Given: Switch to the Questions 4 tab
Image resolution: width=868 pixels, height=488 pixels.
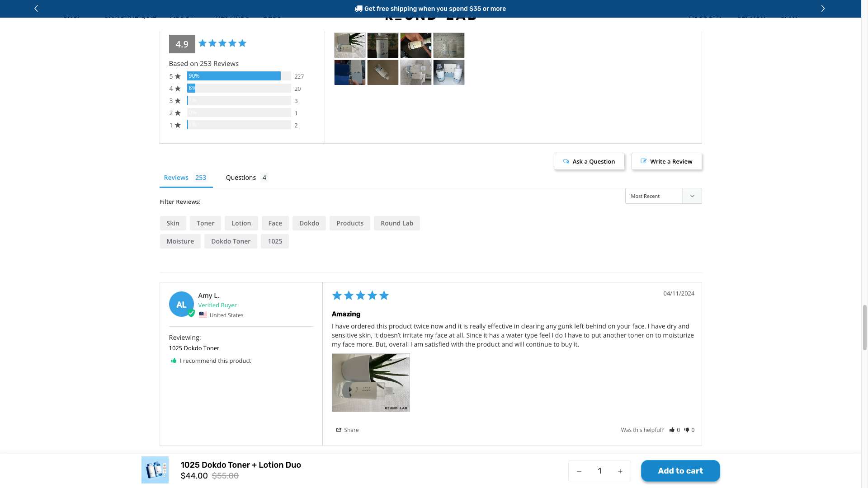Looking at the screenshot, I should (247, 178).
